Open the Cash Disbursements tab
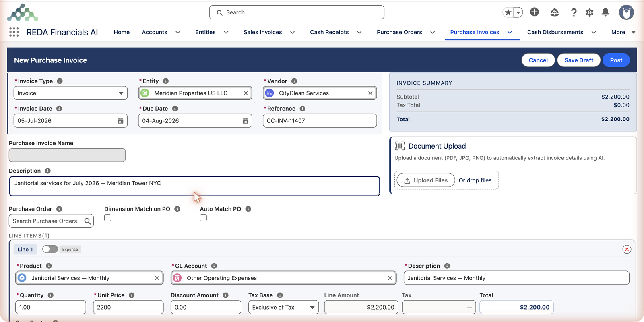644x322 pixels. pyautogui.click(x=555, y=32)
